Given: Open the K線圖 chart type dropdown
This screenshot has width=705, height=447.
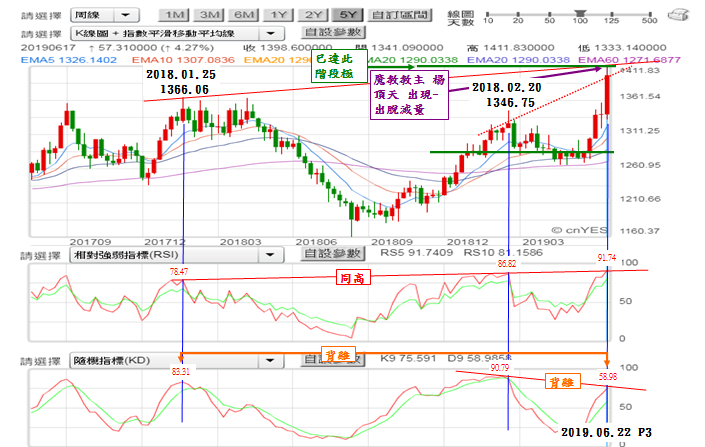Looking at the screenshot, I should [x=177, y=33].
